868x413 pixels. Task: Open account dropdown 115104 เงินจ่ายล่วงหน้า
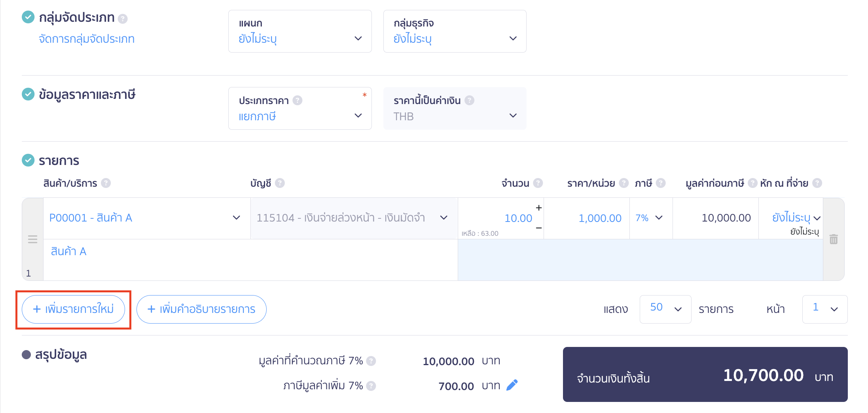click(354, 218)
